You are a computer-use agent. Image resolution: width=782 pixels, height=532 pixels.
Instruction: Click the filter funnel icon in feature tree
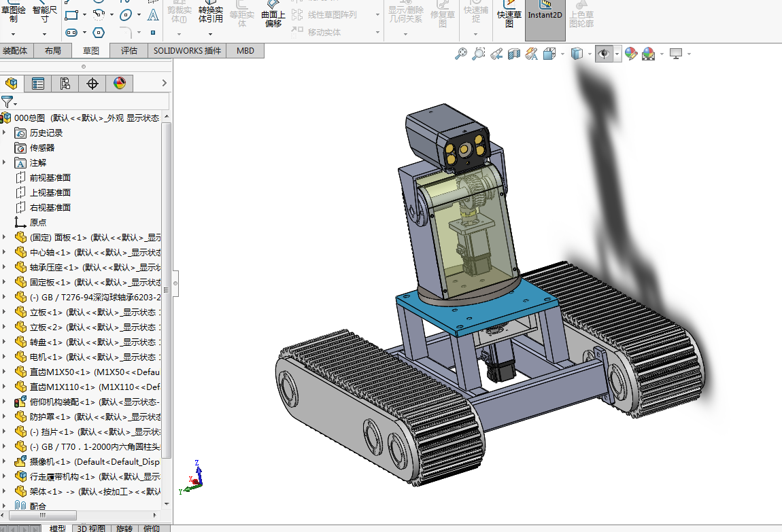pos(7,102)
